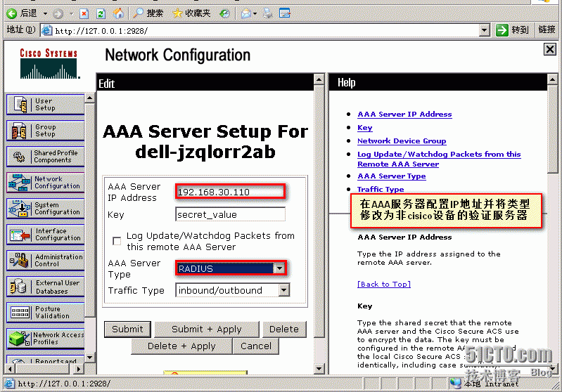Screen dimensions: 562x392
Task: Click sidebar scrollbar up arrow
Action: pyautogui.click(x=90, y=98)
